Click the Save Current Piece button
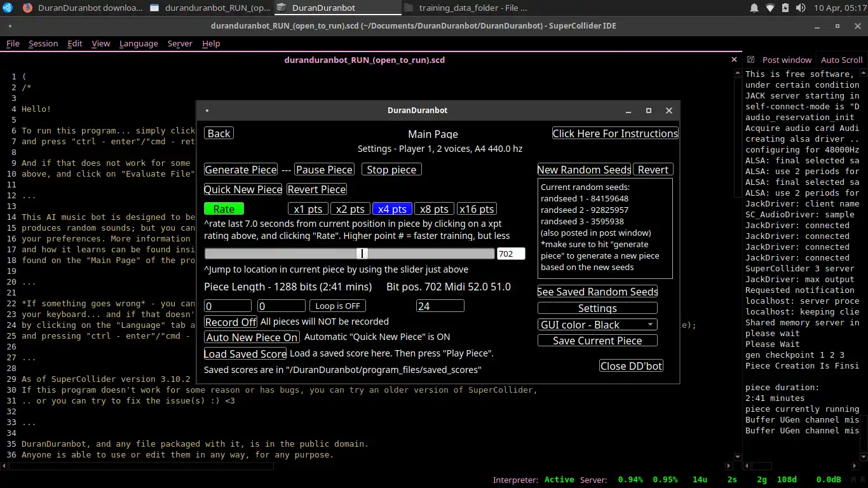The height and width of the screenshot is (488, 868). click(x=597, y=341)
